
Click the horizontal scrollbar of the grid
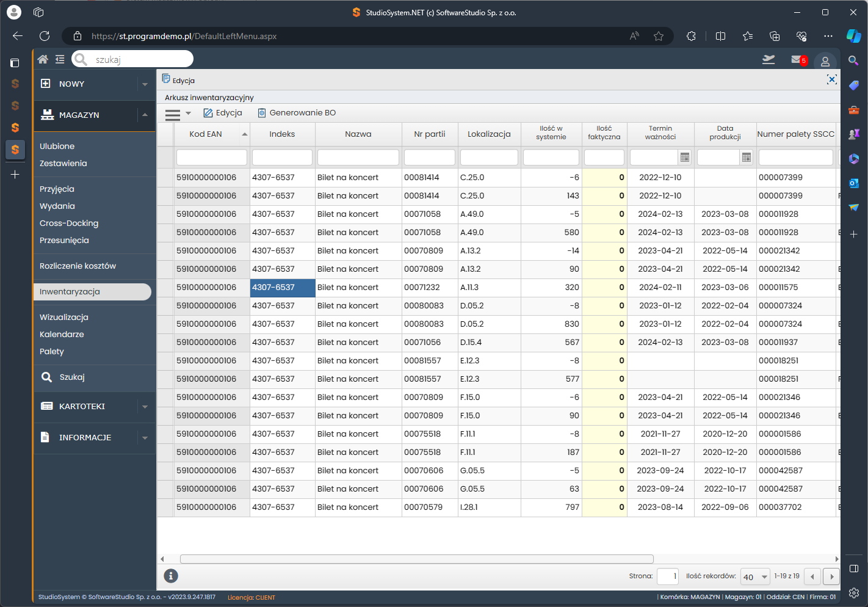pyautogui.click(x=417, y=559)
